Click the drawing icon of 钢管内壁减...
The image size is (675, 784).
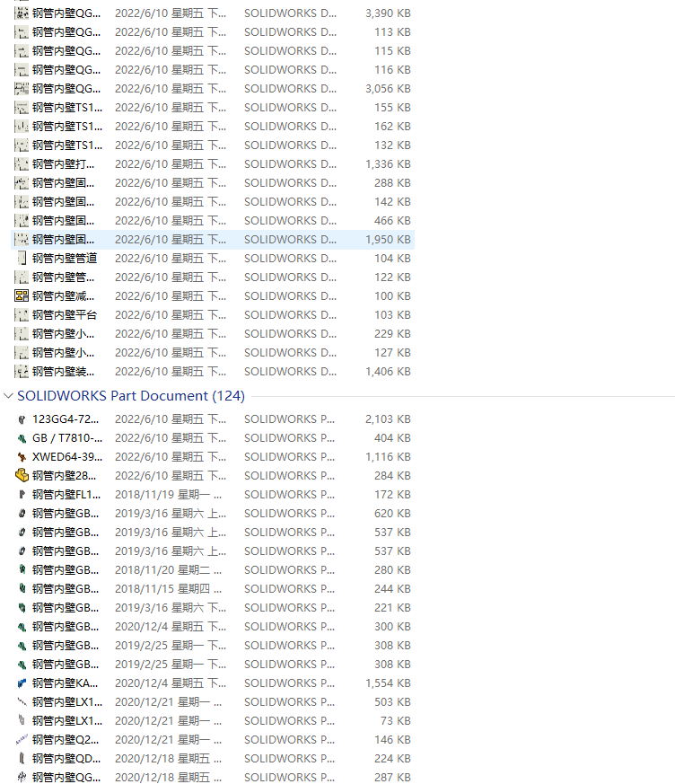point(22,296)
